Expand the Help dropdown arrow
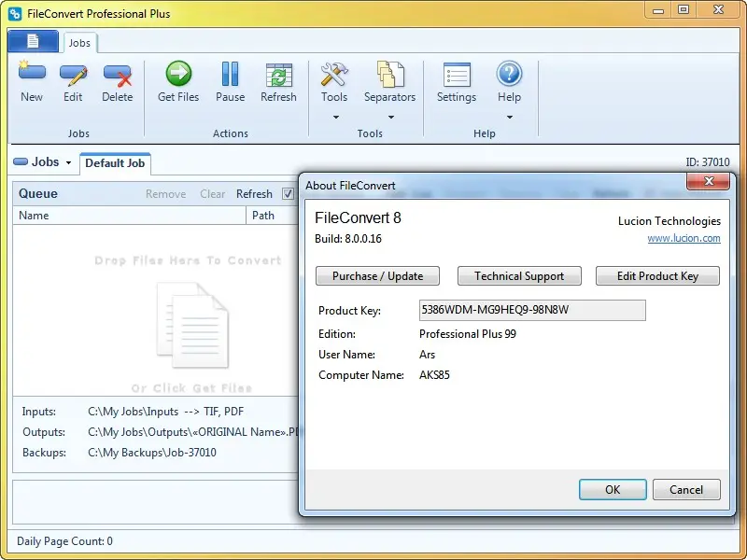 [509, 118]
